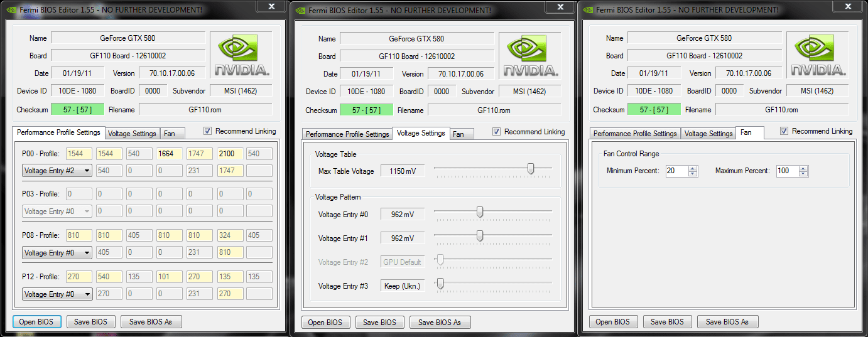This screenshot has height=337, width=868.
Task: Click the Filename GF110.rom field in right window
Action: (x=781, y=109)
